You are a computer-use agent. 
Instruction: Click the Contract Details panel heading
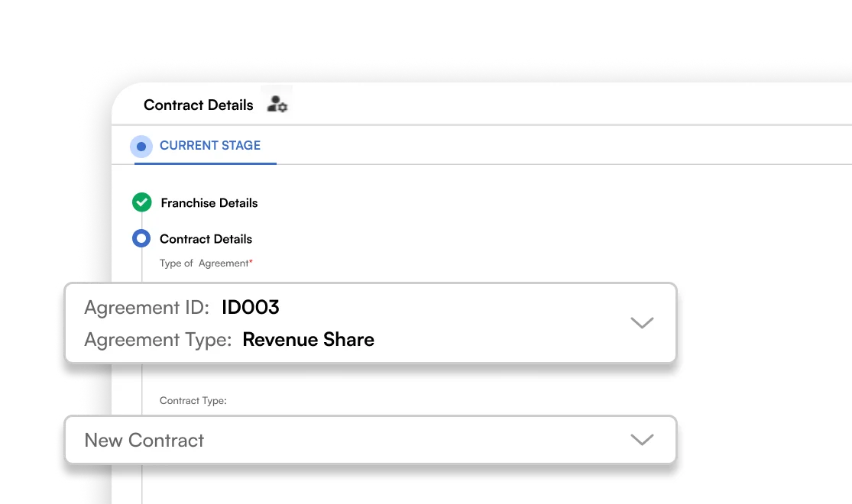click(199, 105)
